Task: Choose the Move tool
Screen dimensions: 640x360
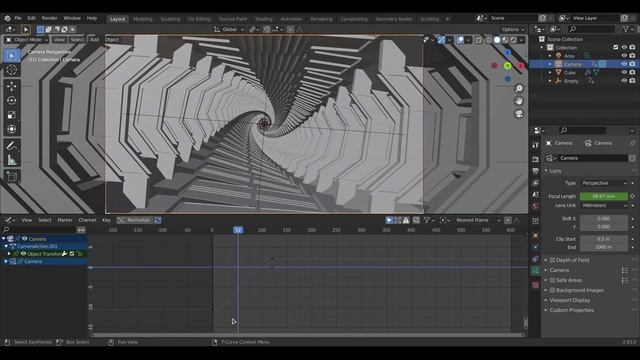Action: pyautogui.click(x=11, y=86)
